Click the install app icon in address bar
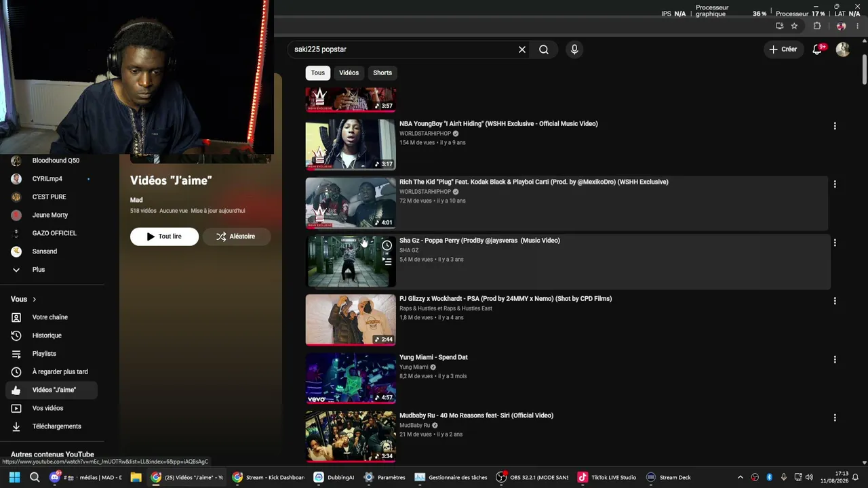 [780, 26]
